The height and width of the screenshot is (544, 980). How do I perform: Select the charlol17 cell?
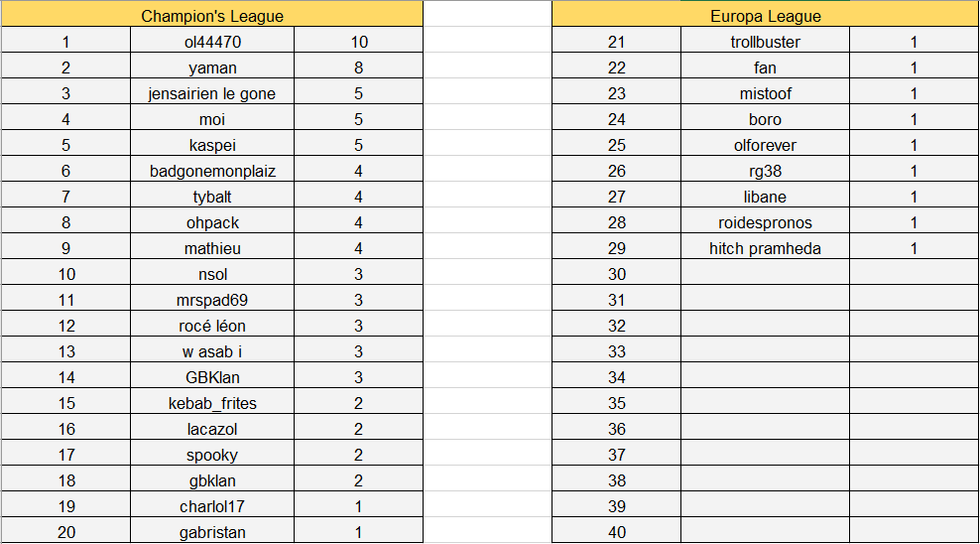tap(212, 506)
